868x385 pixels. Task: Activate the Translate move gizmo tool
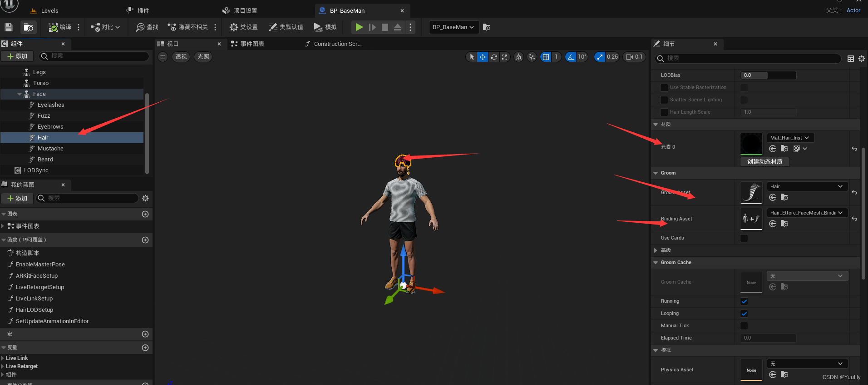click(483, 57)
